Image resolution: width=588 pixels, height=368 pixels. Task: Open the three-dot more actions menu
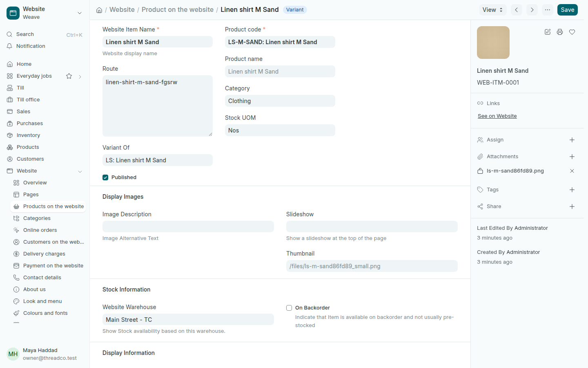[x=548, y=10]
